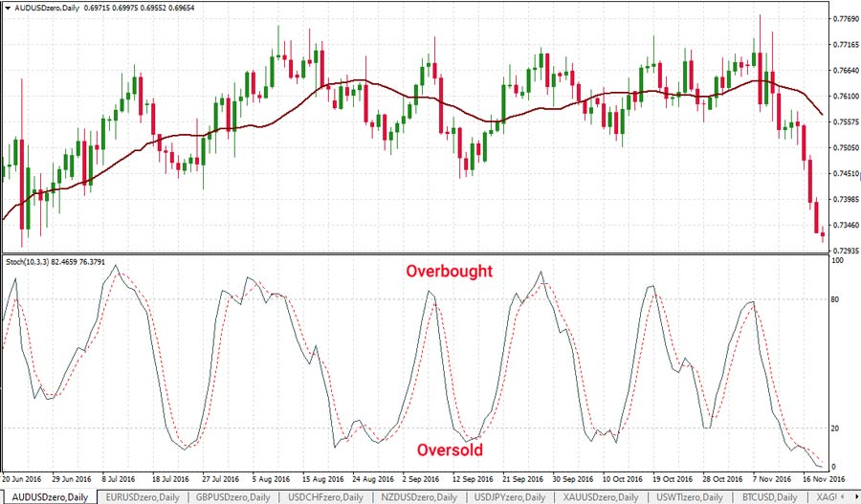Select the red Overbought text label
This screenshot has width=861, height=504.
[x=449, y=272]
